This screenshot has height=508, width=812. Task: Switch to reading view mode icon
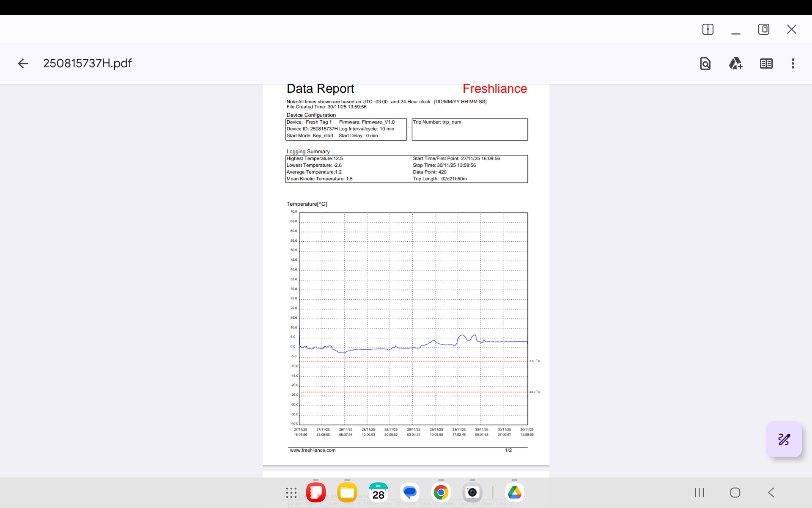(x=766, y=63)
